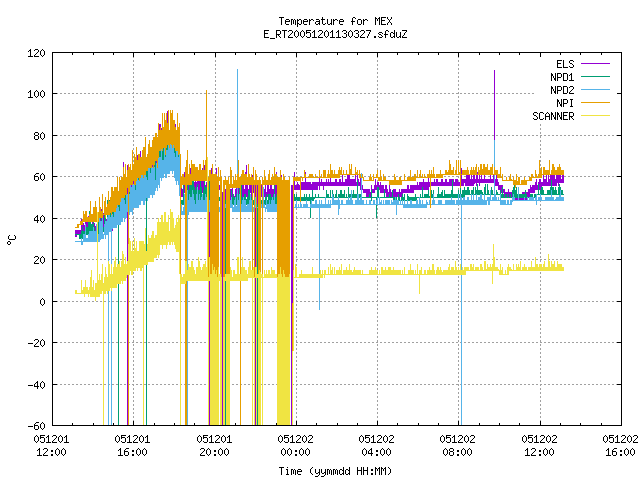Screen dimensions: 640x480
Task: Click the NPI legend label
Action: (x=565, y=103)
